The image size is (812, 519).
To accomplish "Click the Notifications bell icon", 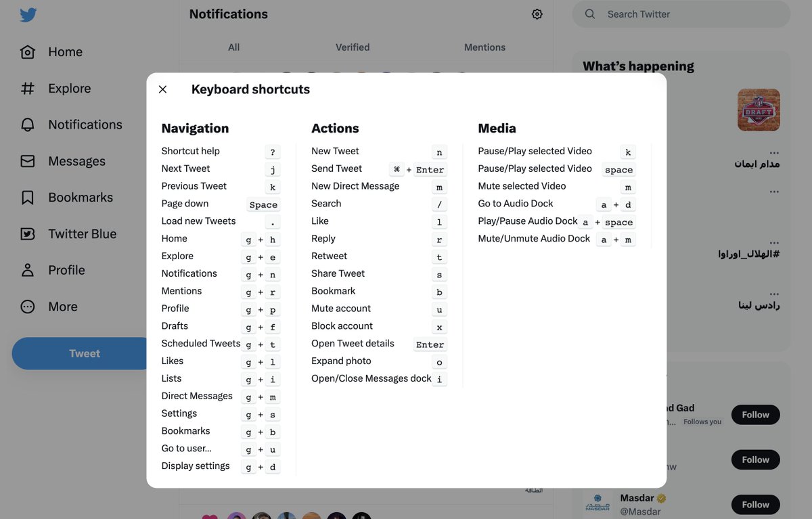I will [28, 125].
